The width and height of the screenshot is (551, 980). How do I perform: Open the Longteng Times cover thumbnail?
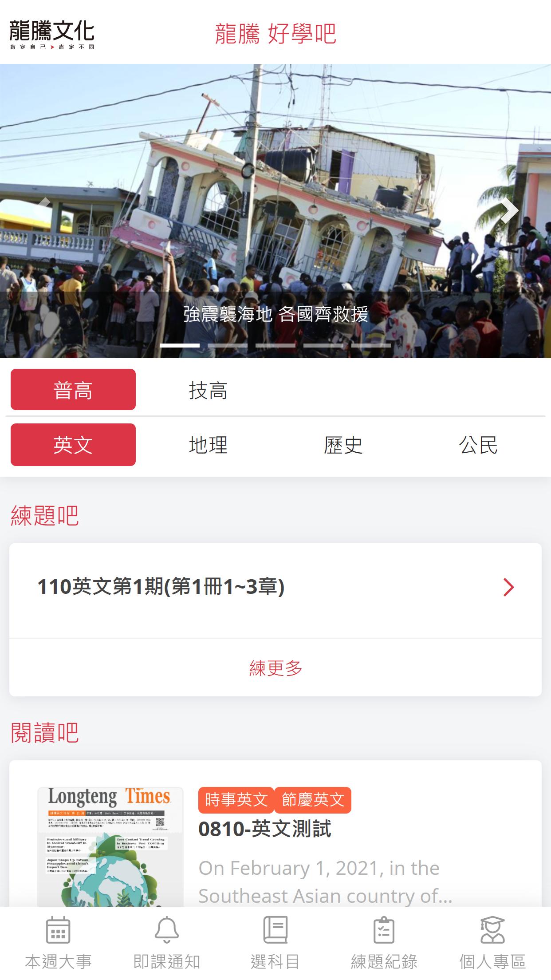point(110,847)
